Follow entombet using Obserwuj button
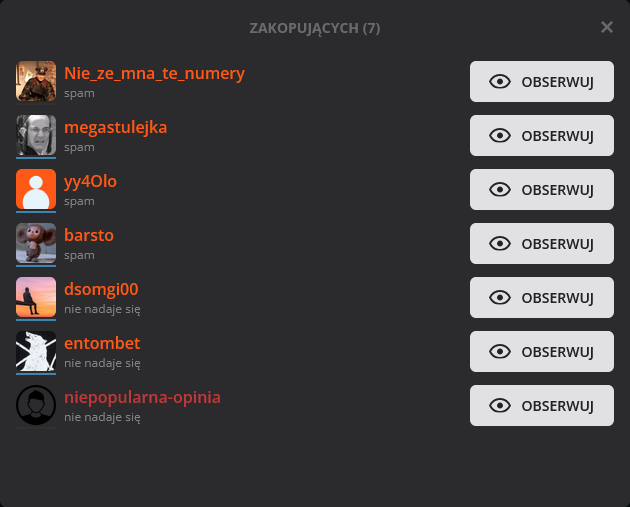630x507 pixels. pos(542,352)
